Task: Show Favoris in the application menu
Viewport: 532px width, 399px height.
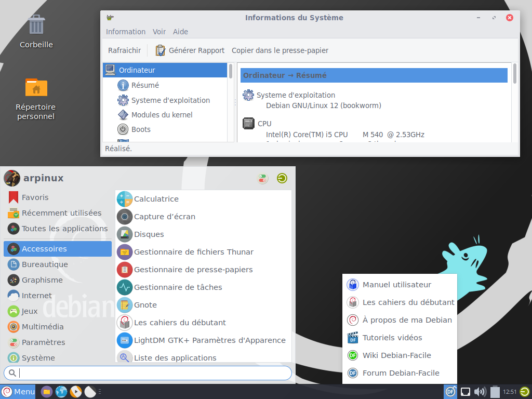Action: coord(58,197)
